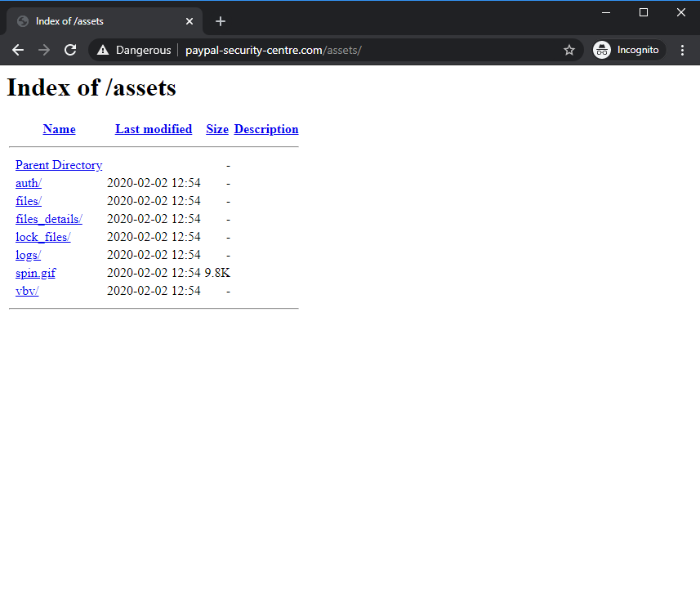Image resolution: width=700 pixels, height=616 pixels.
Task: Click the Incognito profile icon
Action: [601, 50]
